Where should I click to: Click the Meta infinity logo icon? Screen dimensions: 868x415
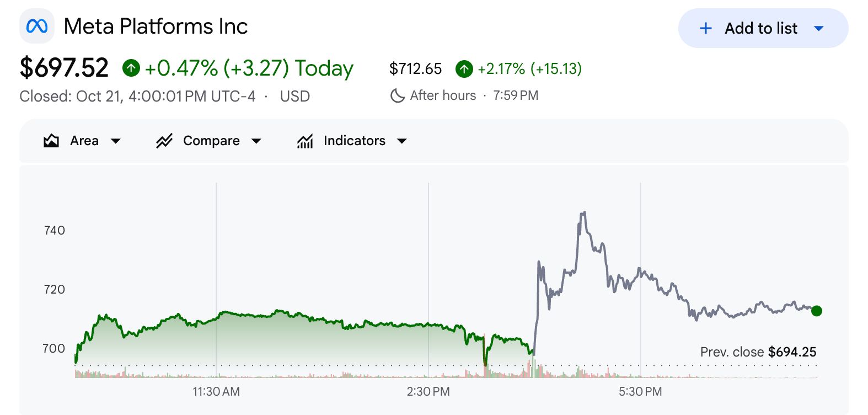pyautogui.click(x=37, y=26)
